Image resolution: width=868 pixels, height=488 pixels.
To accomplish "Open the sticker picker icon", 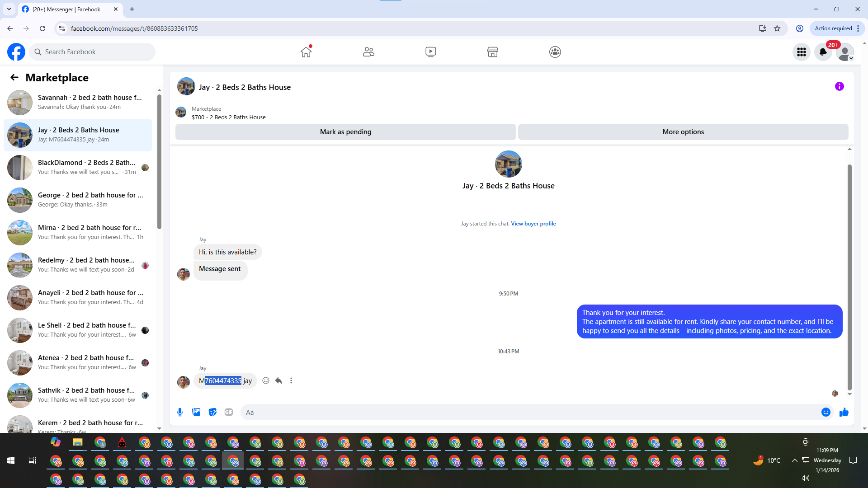I will click(x=212, y=412).
